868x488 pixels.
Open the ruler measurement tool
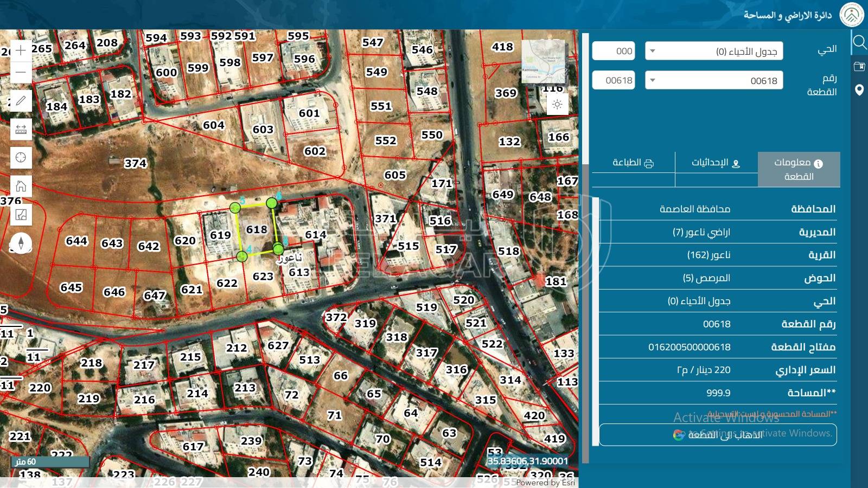coord(21,129)
